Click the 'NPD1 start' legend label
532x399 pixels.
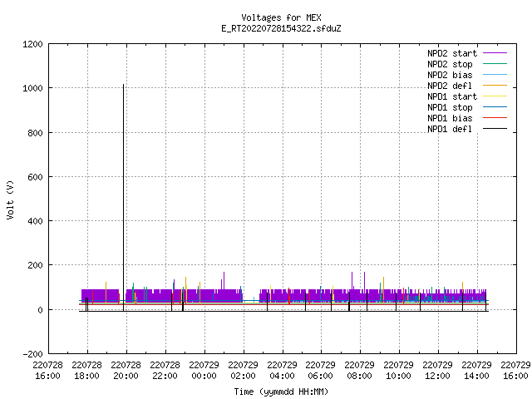click(x=452, y=96)
